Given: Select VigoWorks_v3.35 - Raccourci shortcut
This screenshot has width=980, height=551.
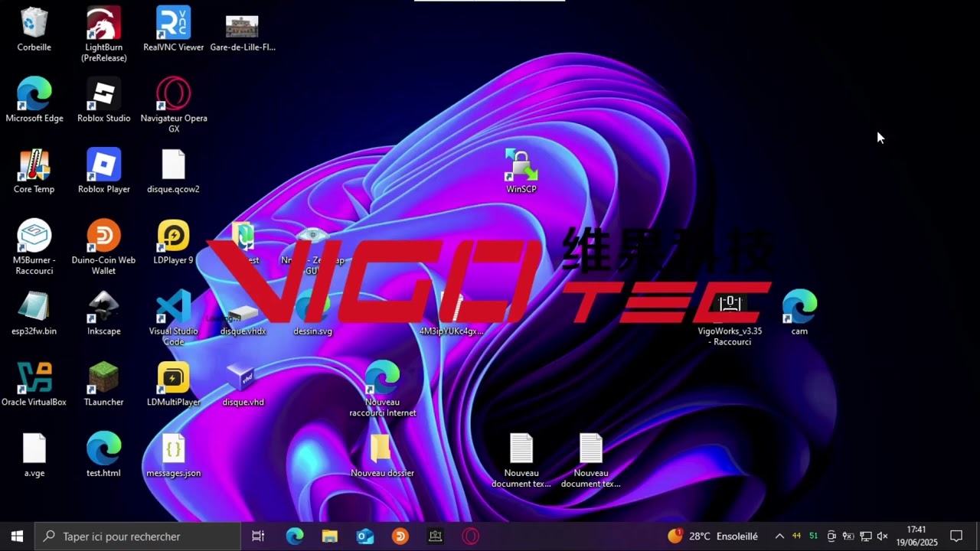Looking at the screenshot, I should (730, 318).
